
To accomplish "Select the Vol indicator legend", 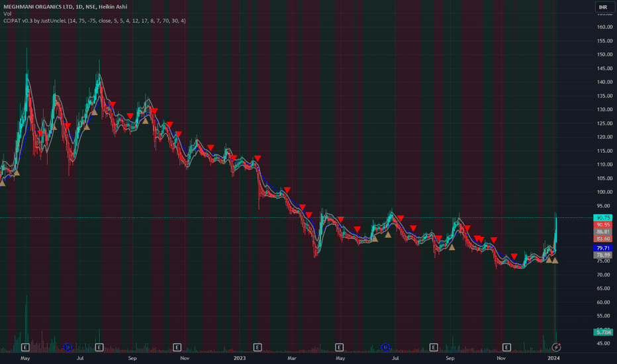I will coord(7,14).
